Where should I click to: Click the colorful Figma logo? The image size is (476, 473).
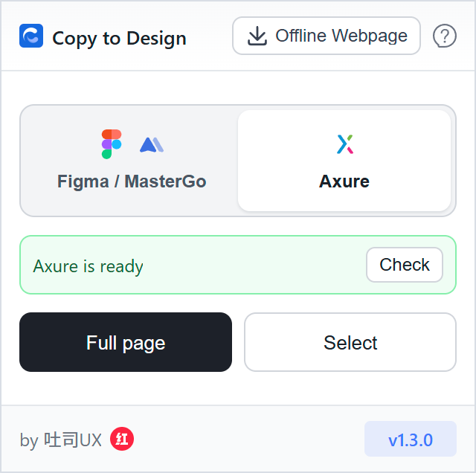pyautogui.click(x=112, y=144)
